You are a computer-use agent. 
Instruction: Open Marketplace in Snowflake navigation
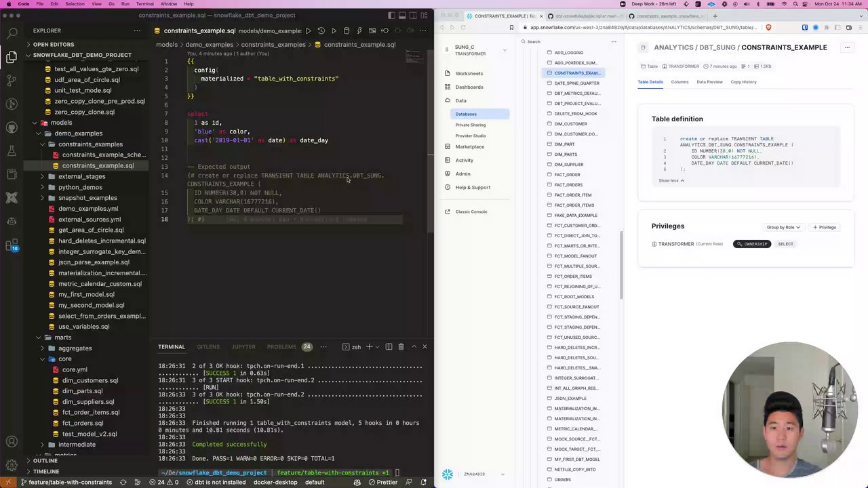469,146
